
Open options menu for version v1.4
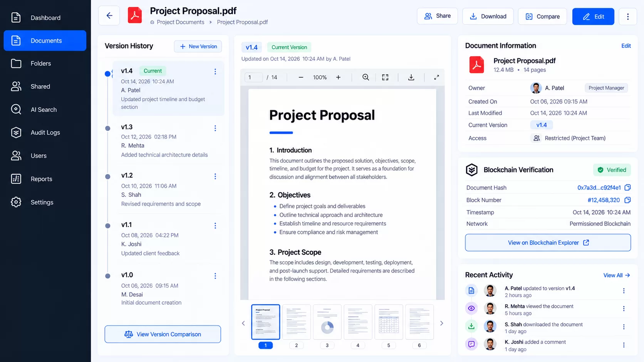[x=215, y=72]
